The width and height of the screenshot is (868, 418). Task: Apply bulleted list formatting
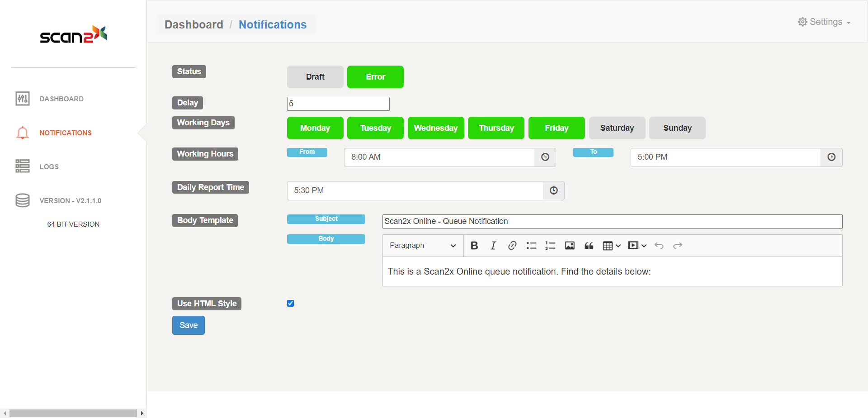point(531,246)
